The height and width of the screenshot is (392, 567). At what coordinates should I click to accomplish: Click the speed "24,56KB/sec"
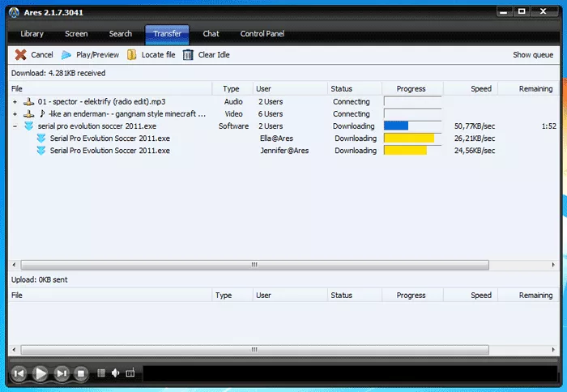475,151
